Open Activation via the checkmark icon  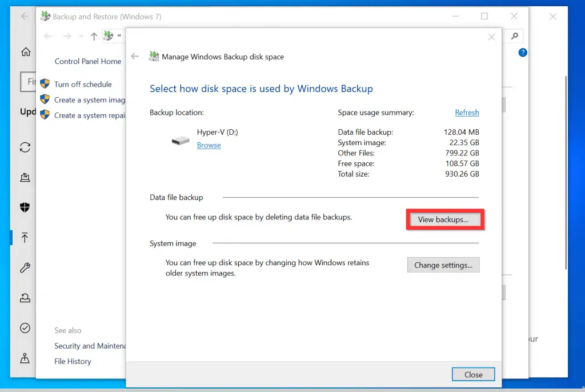24,327
